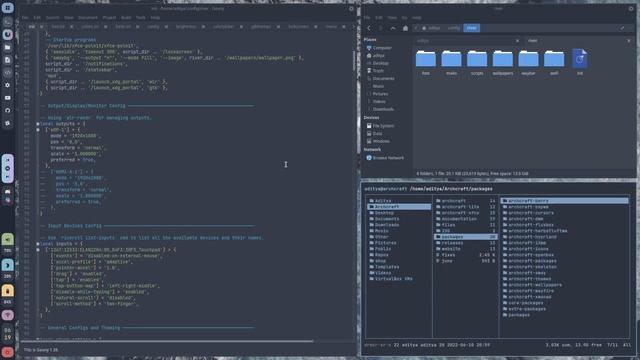Collapse the 'eDP-1' block fold marker

click(38, 130)
